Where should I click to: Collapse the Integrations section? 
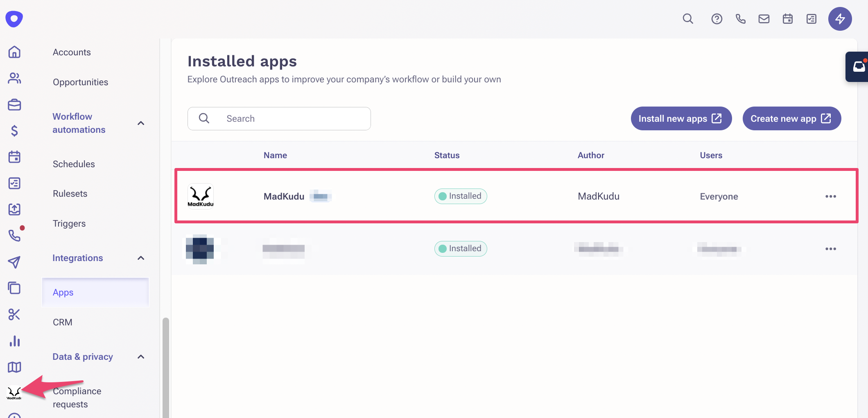click(x=141, y=258)
